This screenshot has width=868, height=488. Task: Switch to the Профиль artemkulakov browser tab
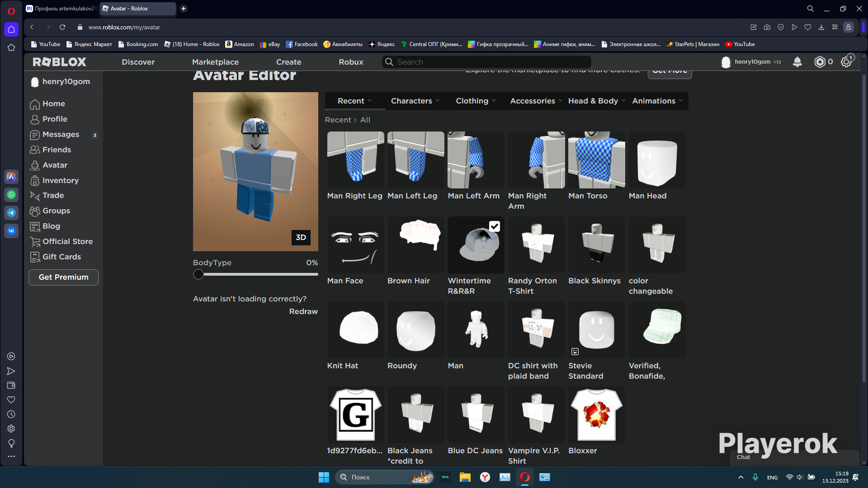(x=61, y=9)
